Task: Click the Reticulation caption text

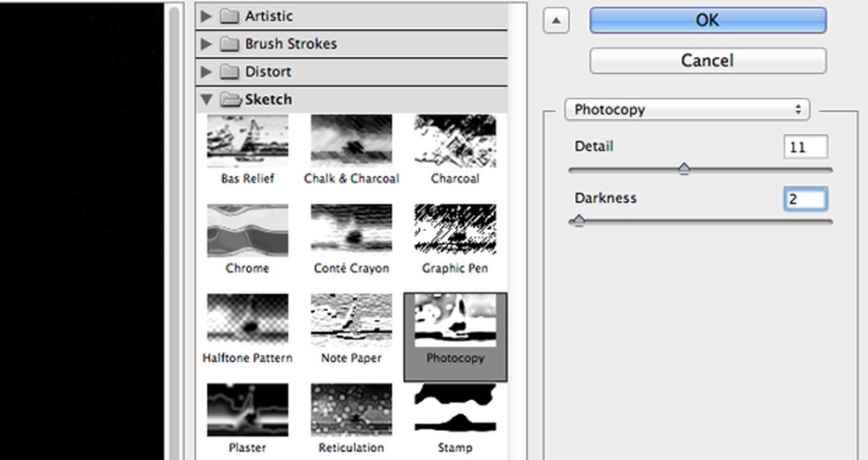Action: click(351, 448)
